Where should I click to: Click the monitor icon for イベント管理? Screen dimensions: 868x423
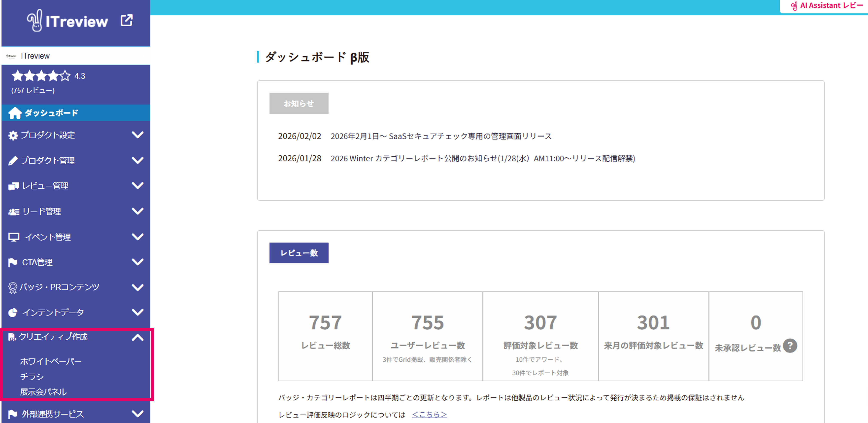14,237
